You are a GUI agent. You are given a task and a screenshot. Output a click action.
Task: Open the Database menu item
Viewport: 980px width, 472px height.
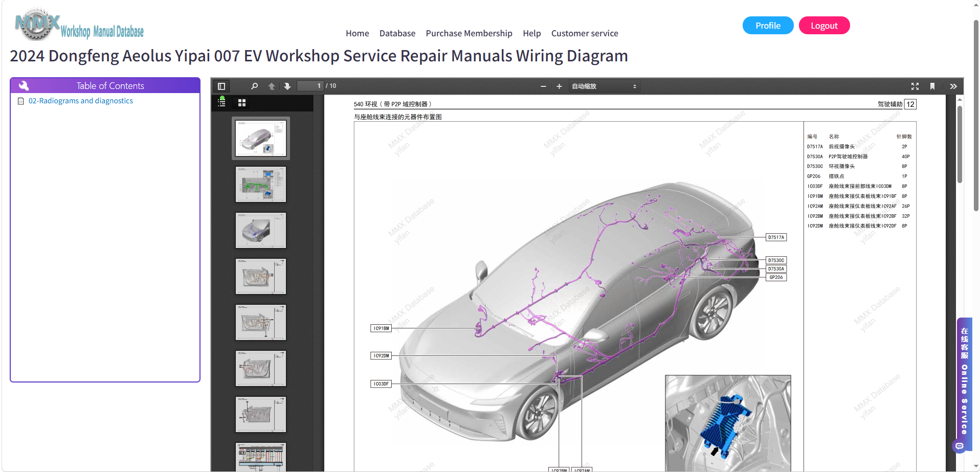[x=397, y=33]
